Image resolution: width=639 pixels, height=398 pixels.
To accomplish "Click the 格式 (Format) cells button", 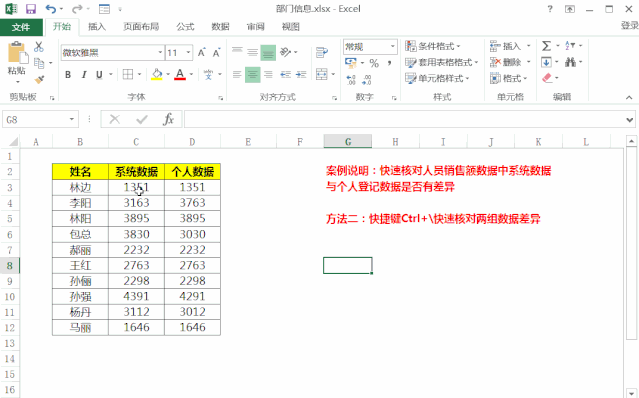I will 509,78.
